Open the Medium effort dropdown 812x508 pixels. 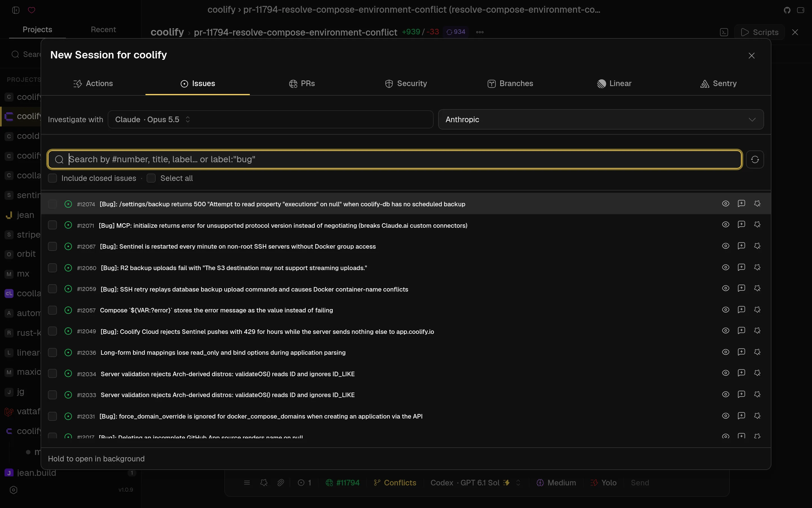point(556,483)
